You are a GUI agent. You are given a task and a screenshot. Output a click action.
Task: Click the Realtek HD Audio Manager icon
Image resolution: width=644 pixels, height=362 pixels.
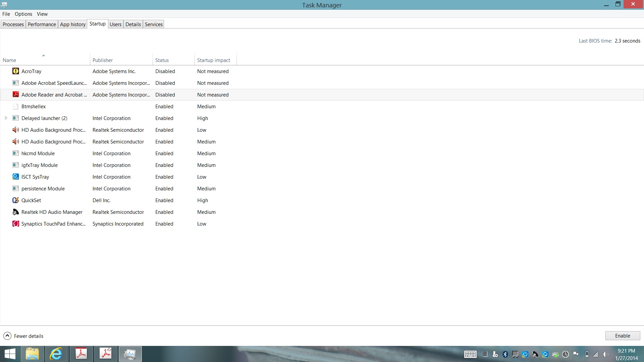15,212
